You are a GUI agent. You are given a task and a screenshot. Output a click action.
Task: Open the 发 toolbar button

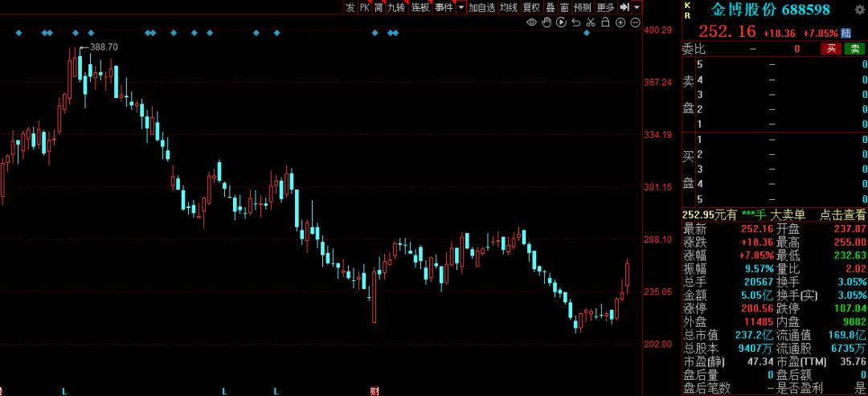(350, 7)
